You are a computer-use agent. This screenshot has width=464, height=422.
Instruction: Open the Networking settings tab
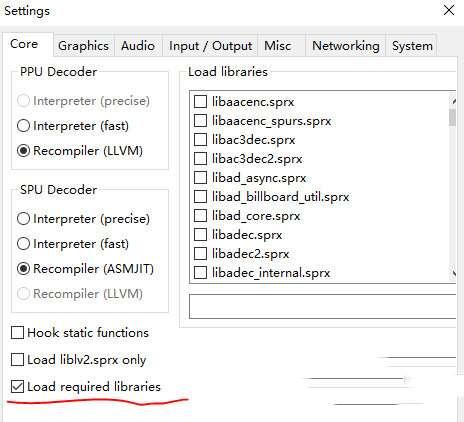pos(346,46)
